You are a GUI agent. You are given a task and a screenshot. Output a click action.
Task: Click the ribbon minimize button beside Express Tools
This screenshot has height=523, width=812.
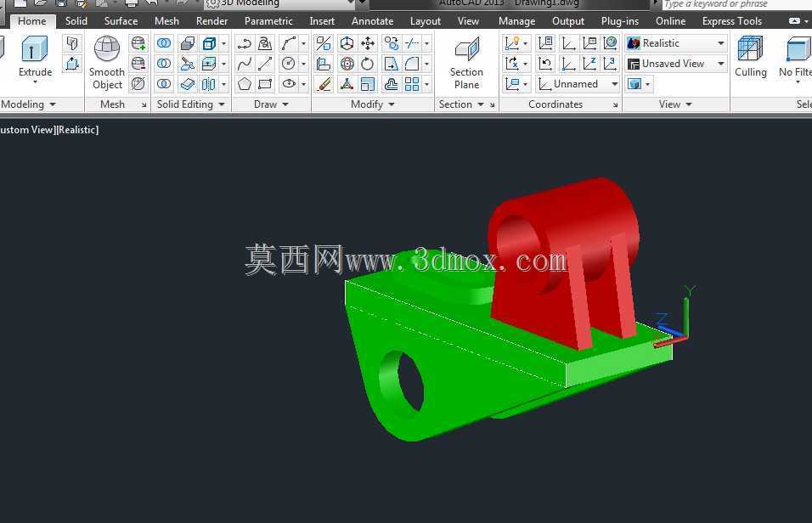(x=794, y=21)
